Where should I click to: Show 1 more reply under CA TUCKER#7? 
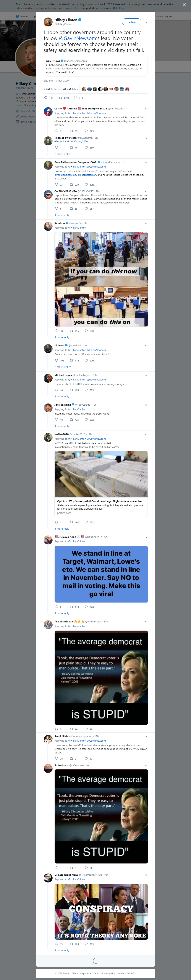[x=62, y=215]
